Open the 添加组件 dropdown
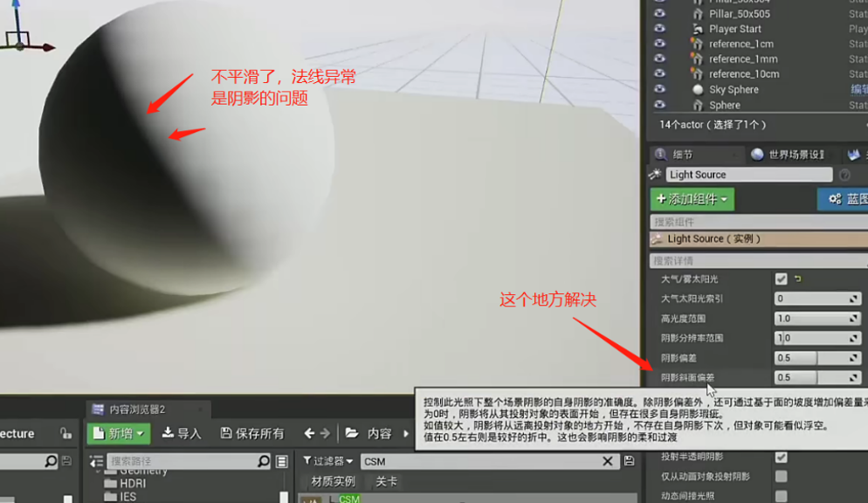The width and height of the screenshot is (868, 503). point(691,199)
